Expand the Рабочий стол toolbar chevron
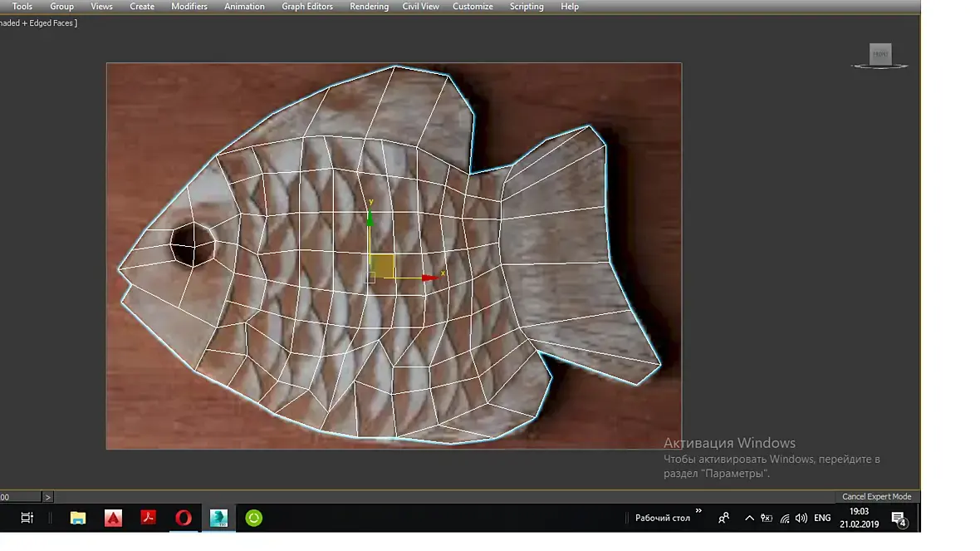 (698, 511)
